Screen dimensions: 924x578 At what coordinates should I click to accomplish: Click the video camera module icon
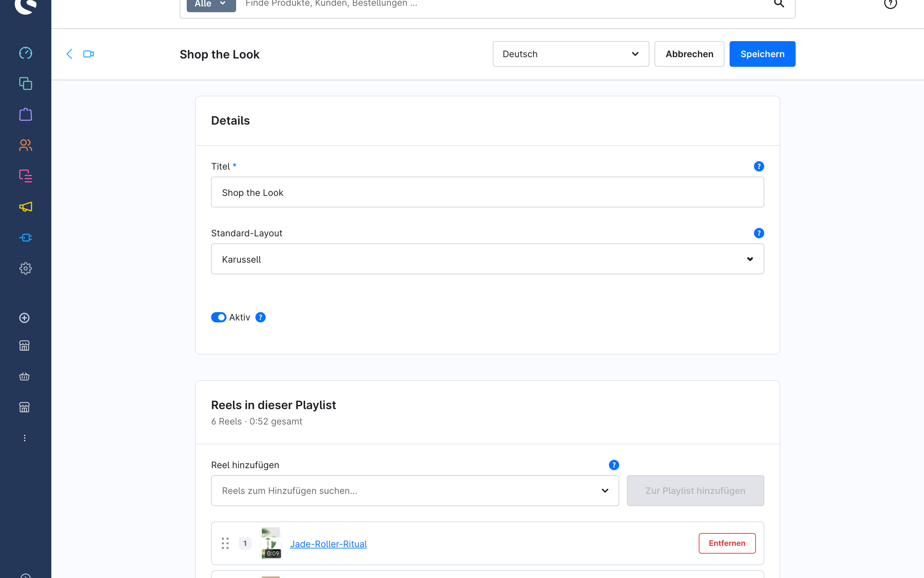tap(89, 54)
